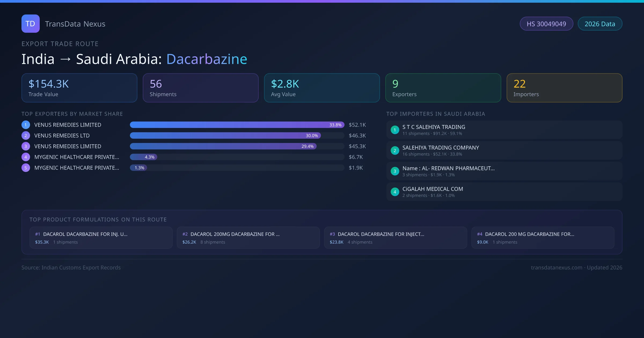Click the HS 30049049 pill badge
The height and width of the screenshot is (338, 644).
[x=546, y=24]
